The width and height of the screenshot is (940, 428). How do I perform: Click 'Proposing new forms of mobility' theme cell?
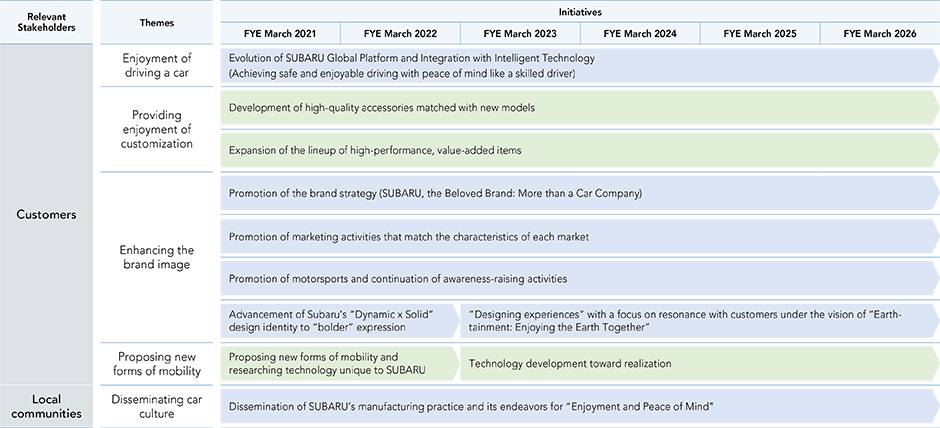(x=157, y=364)
